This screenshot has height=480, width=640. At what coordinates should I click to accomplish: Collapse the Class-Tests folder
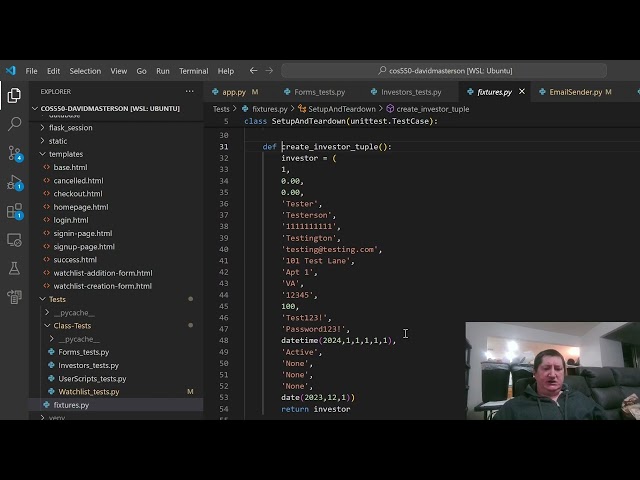pos(72,326)
